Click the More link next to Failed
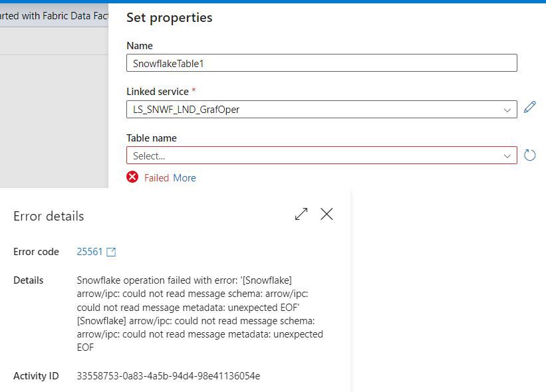 tap(184, 178)
